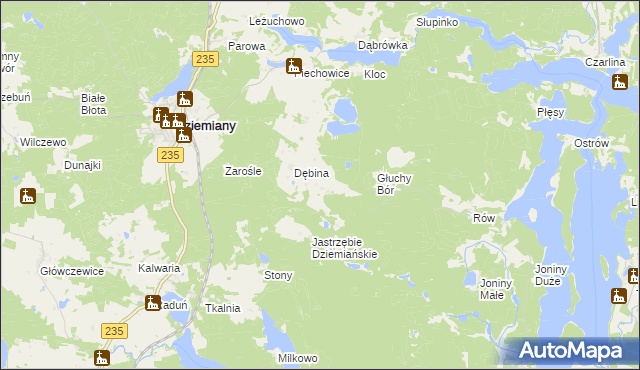Click the church icon at Piechowice
640x370 pixels.
pos(294,66)
